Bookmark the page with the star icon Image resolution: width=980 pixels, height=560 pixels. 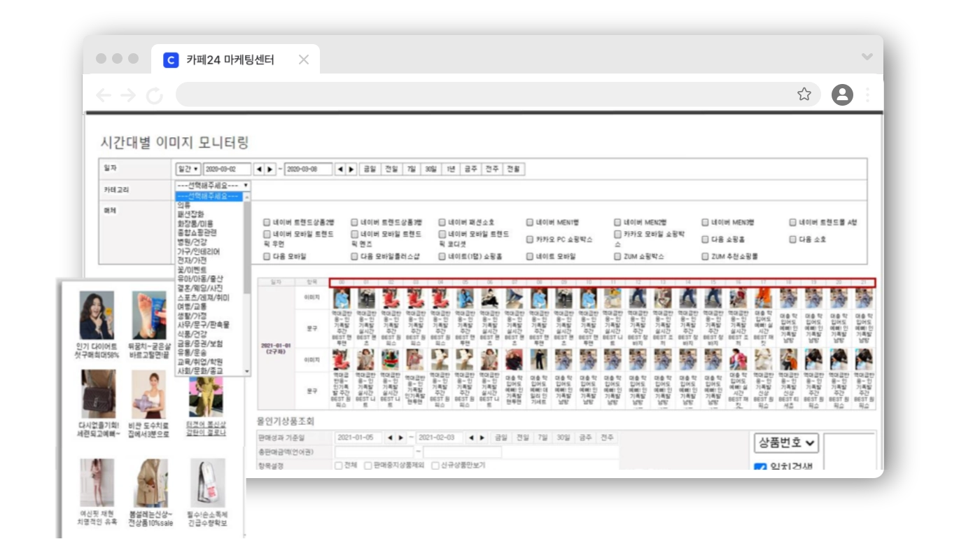(804, 94)
